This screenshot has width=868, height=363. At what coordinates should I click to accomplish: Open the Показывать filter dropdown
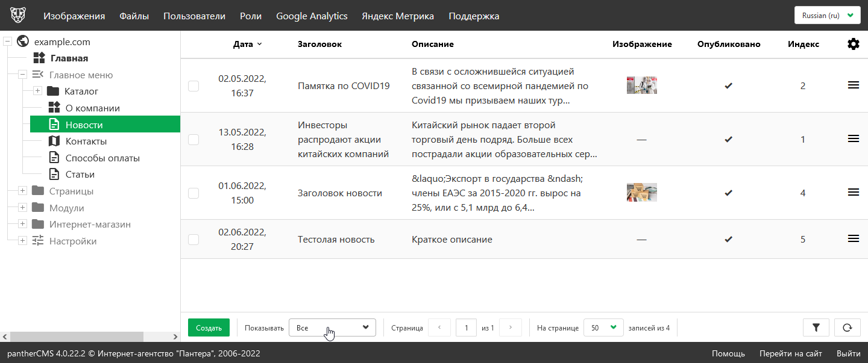[x=332, y=327]
